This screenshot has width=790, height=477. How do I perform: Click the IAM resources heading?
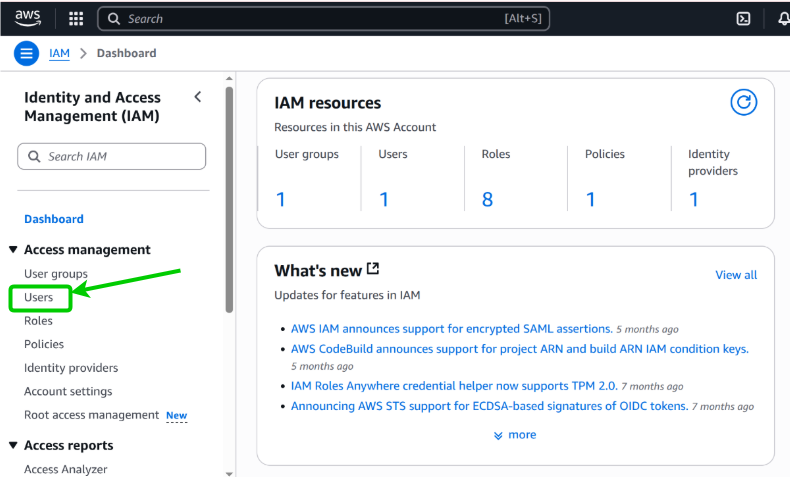coord(327,103)
